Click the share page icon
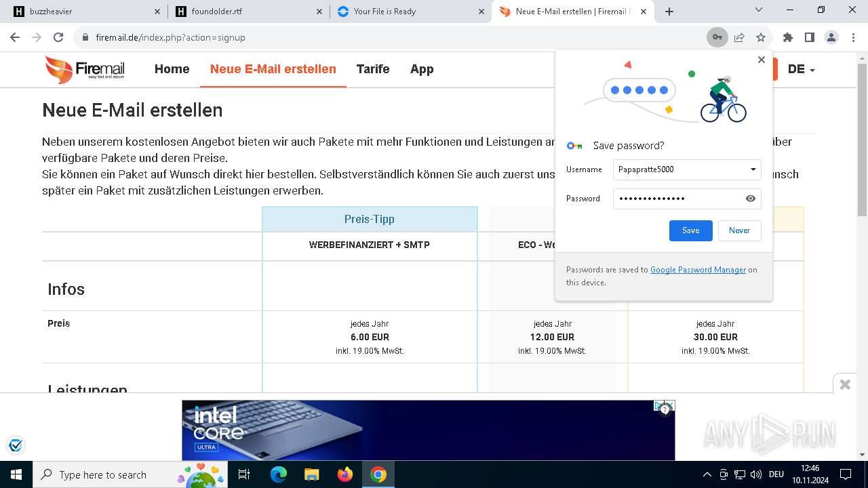The image size is (868, 488). (x=739, y=37)
